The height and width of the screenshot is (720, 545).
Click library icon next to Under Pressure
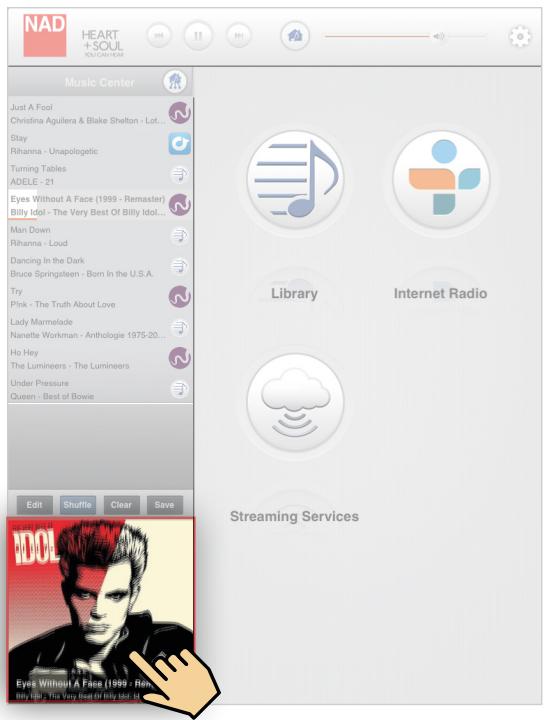[x=179, y=389]
